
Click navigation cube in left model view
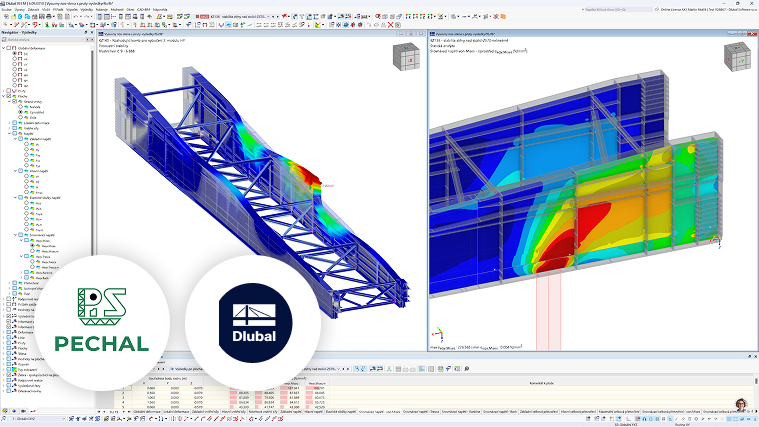(406, 57)
